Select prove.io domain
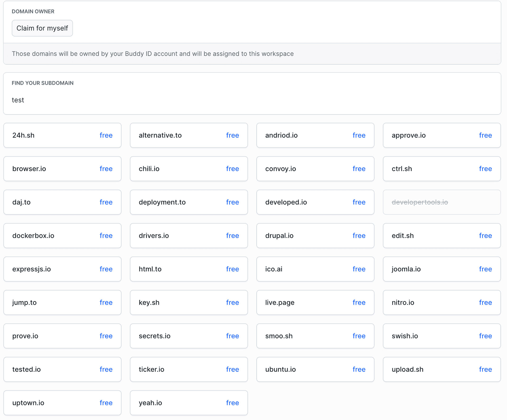The height and width of the screenshot is (420, 507). pyautogui.click(x=62, y=336)
